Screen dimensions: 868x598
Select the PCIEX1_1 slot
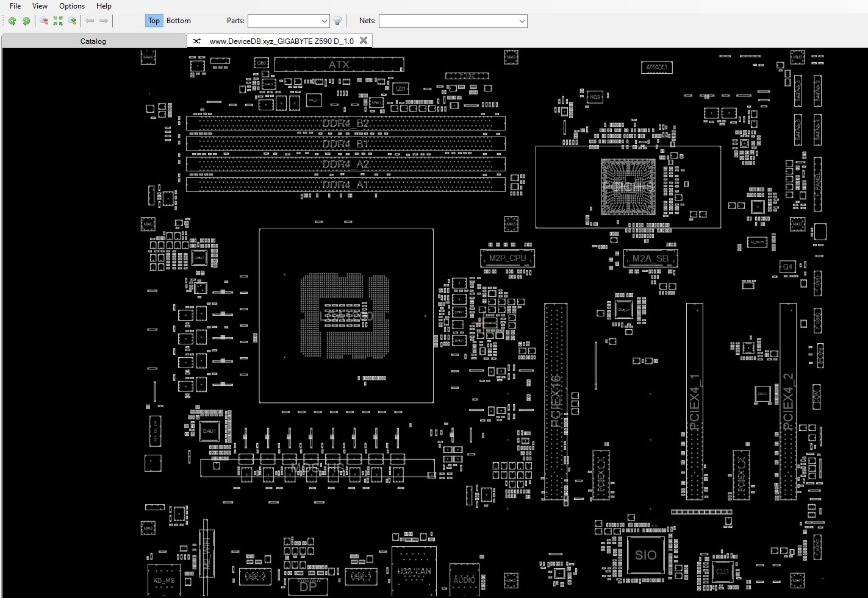(x=601, y=476)
